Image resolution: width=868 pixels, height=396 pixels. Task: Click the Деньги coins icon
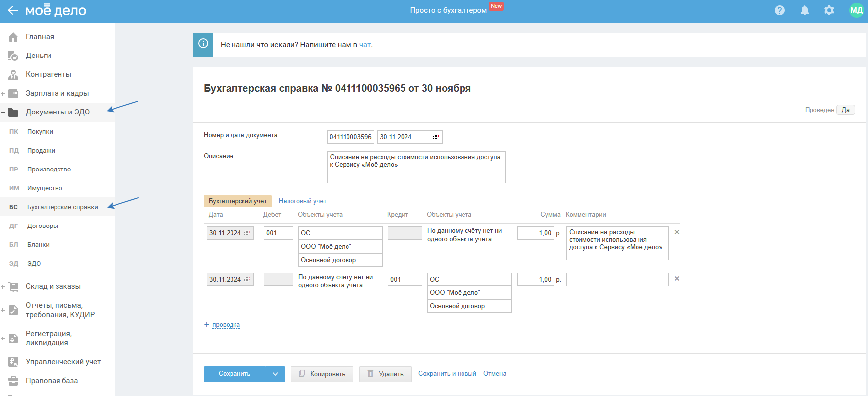13,56
